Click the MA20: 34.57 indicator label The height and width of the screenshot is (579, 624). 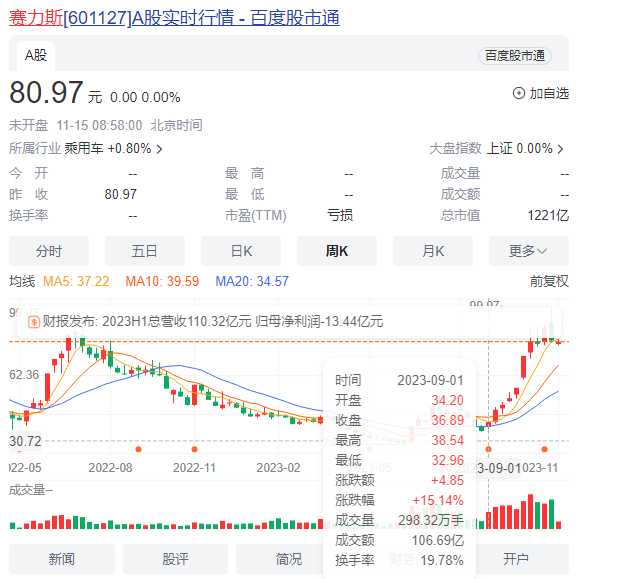pos(252,281)
